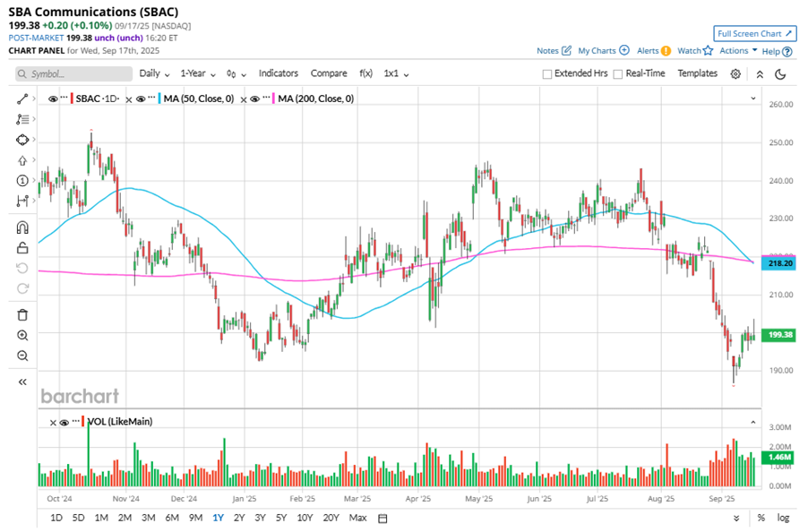
Task: Expand bottom double-chevron options
Action: (736, 519)
